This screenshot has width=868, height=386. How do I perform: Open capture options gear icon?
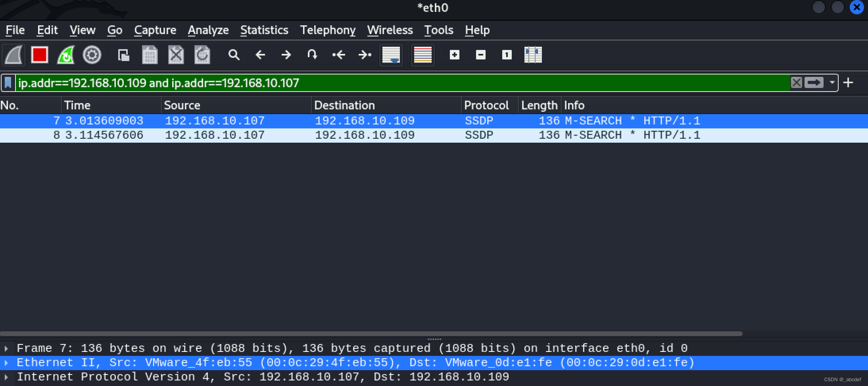(92, 55)
